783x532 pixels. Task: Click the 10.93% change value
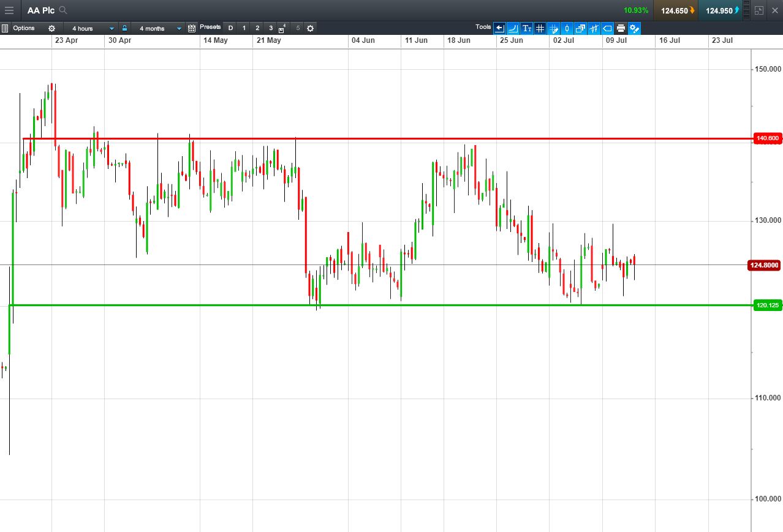(x=636, y=10)
